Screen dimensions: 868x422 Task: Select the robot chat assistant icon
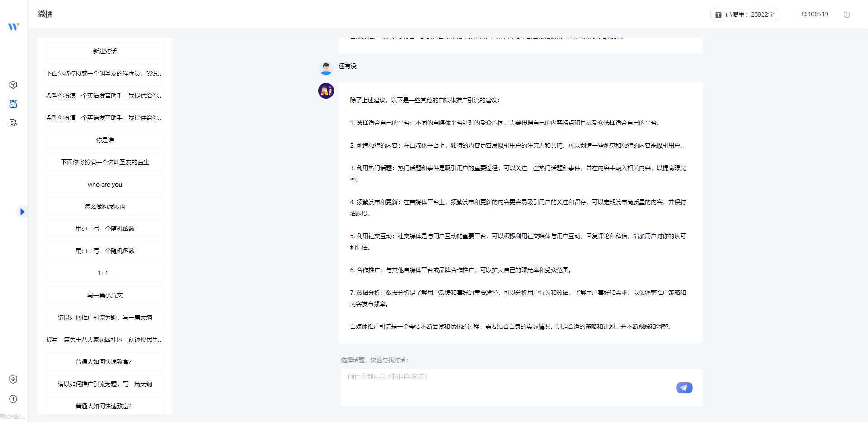point(13,104)
